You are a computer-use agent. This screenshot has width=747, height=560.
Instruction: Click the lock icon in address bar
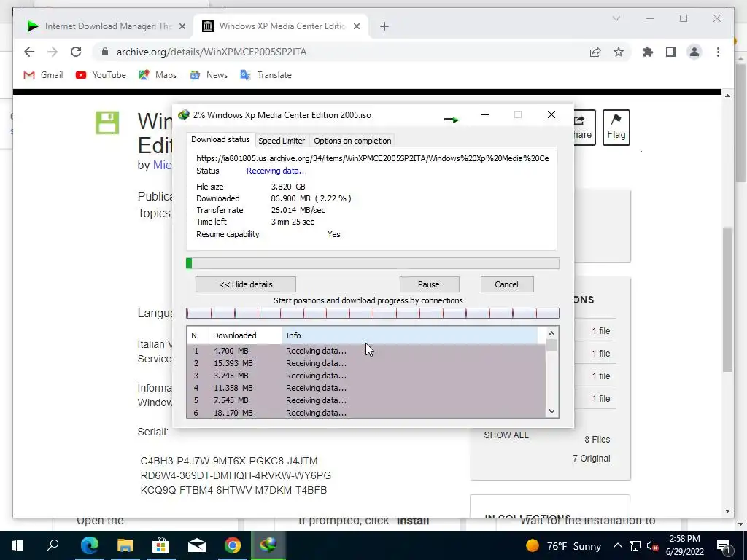(105, 52)
